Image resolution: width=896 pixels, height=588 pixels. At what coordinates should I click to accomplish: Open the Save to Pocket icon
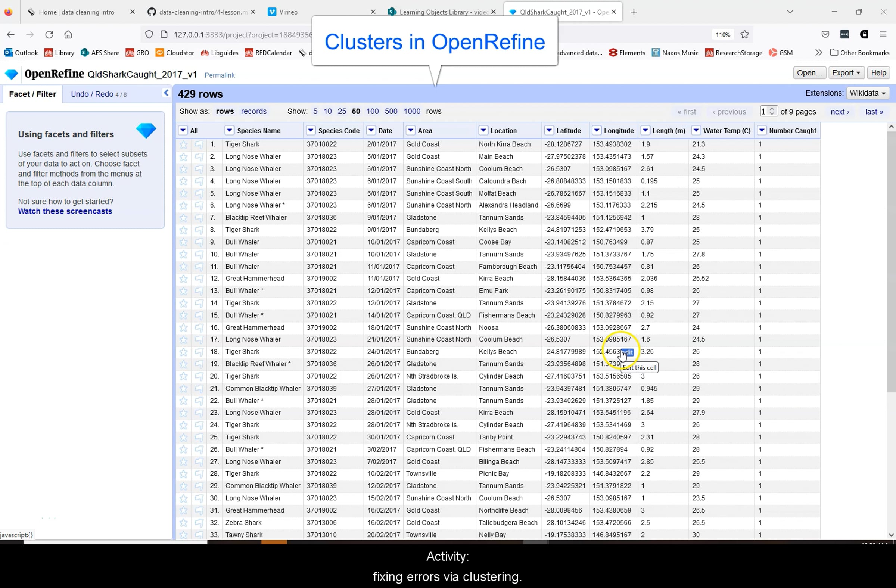pyautogui.click(x=825, y=35)
